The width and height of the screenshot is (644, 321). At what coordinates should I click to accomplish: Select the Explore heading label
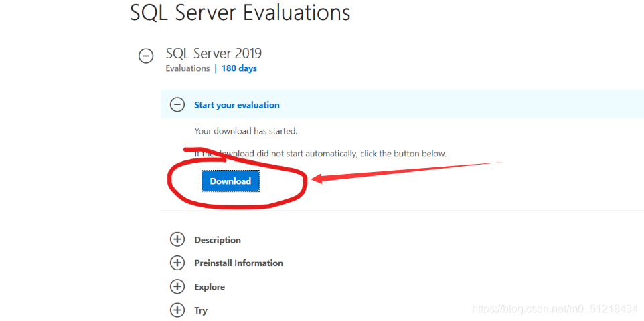210,287
